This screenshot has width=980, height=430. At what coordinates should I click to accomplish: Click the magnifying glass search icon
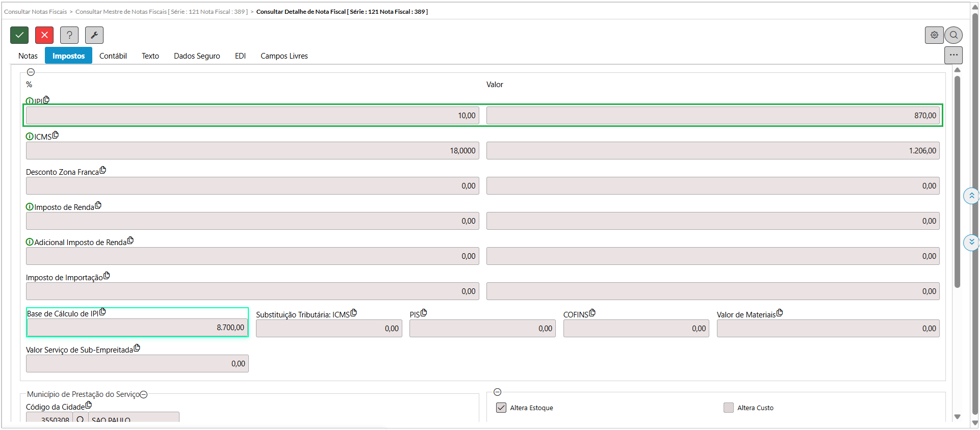[953, 35]
